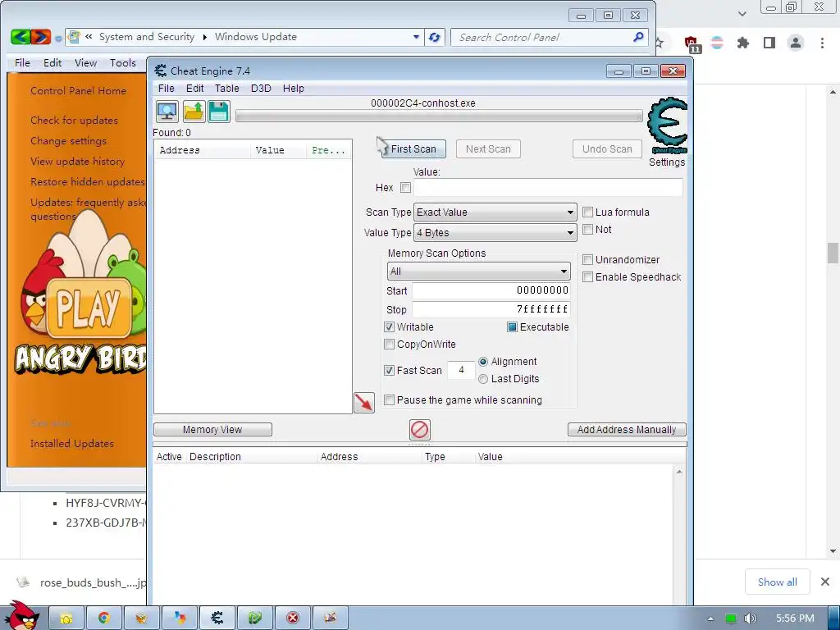Click the forward arrow in Control Panel window
Viewport: 840px width, 630px height.
[41, 37]
